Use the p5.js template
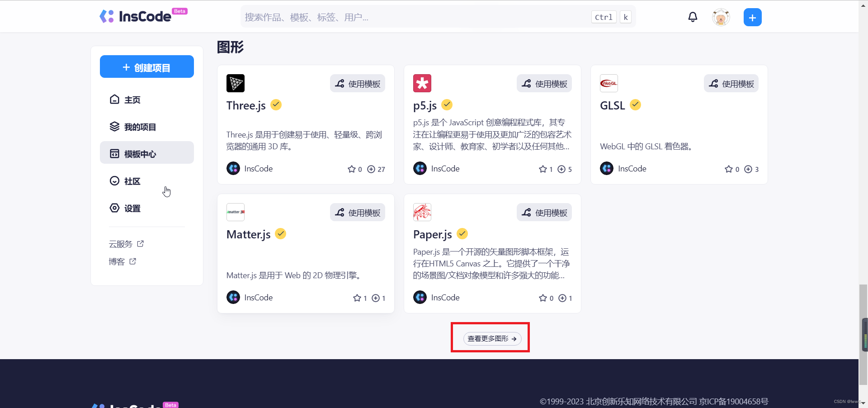868x408 pixels. tap(544, 84)
